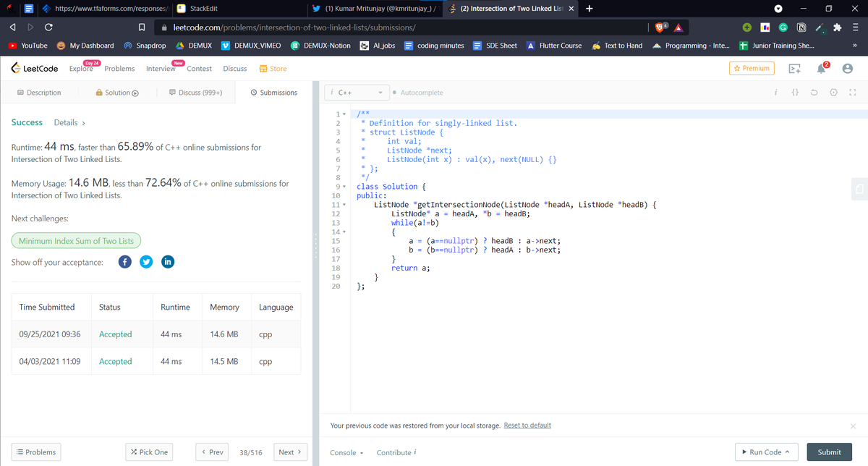This screenshot has width=868, height=466.
Task: Open the Store nav item
Action: click(x=273, y=69)
